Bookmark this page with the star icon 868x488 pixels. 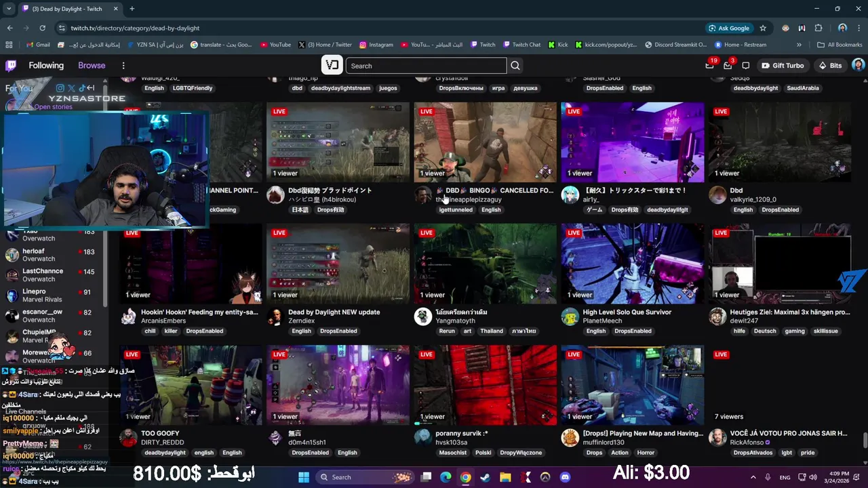point(763,28)
